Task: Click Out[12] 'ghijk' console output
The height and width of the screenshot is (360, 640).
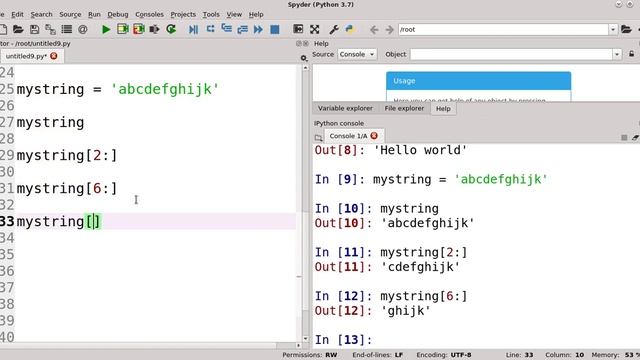Action: (x=372, y=311)
